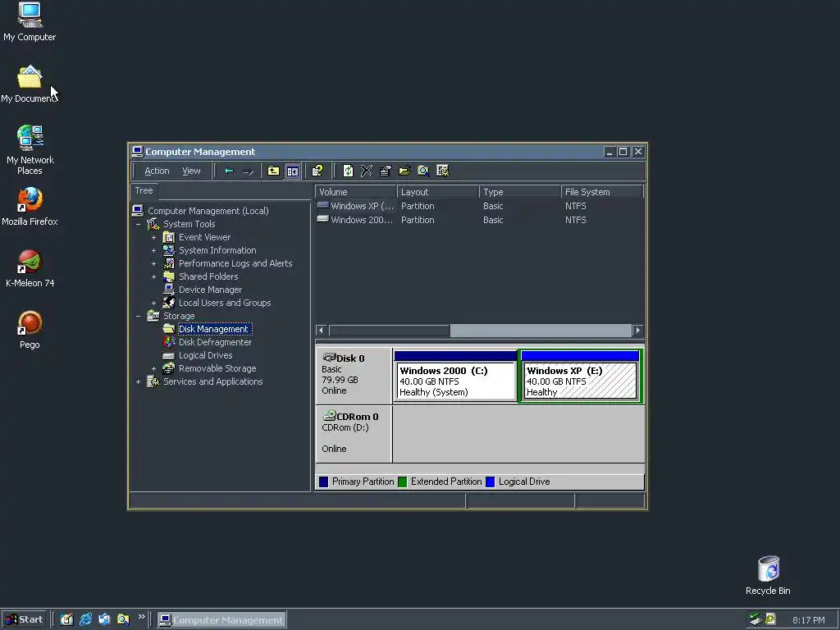Viewport: 840px width, 630px height.
Task: Click the Layout column header
Action: coord(438,192)
